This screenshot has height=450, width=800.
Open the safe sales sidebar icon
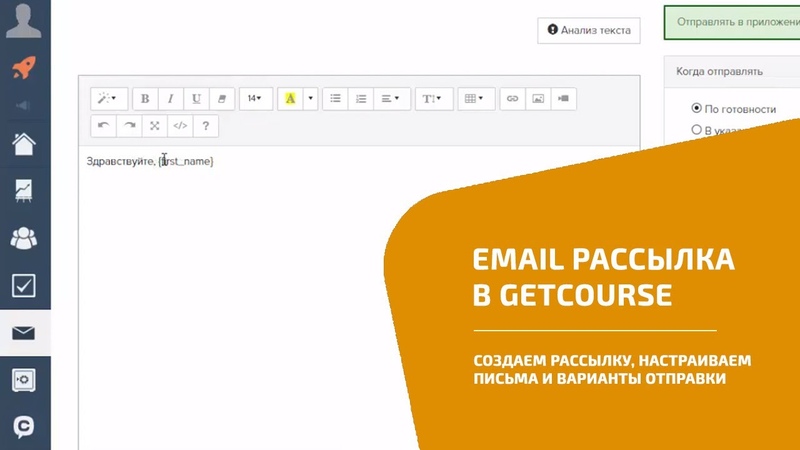pyautogui.click(x=24, y=380)
